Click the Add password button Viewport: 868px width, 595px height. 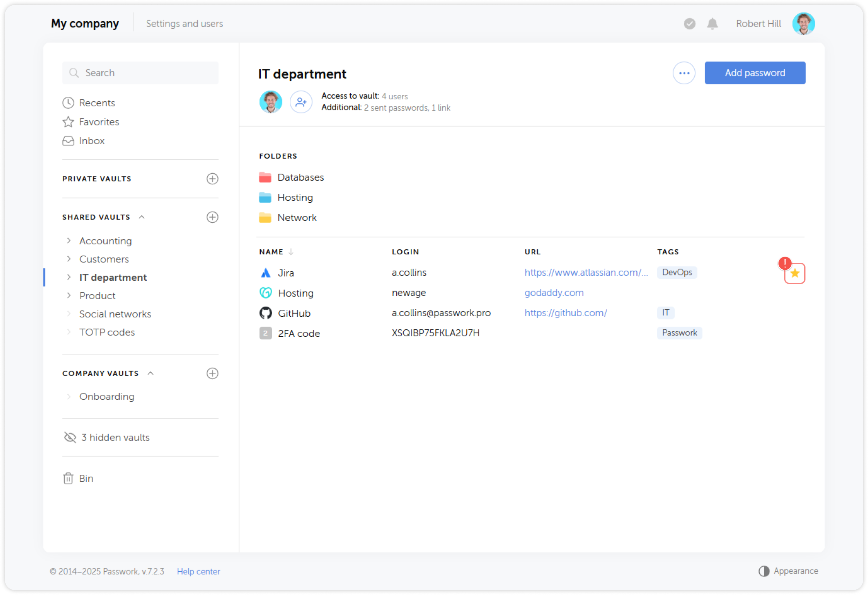[x=755, y=73]
